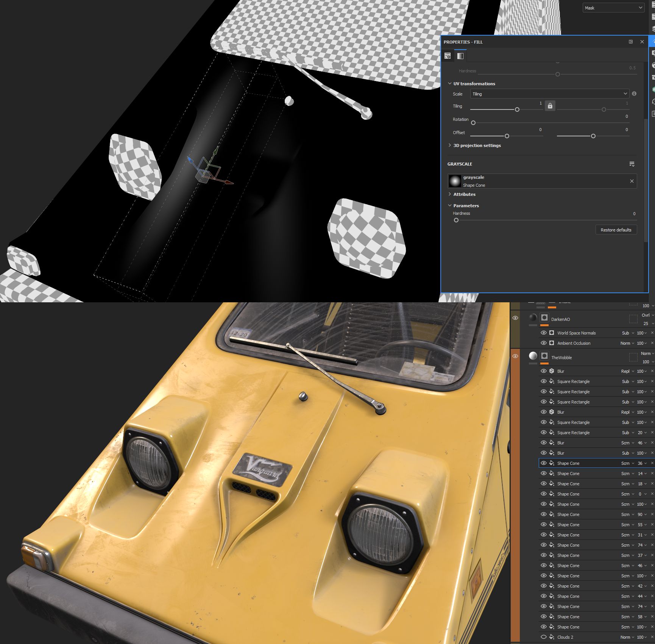The width and height of the screenshot is (655, 644).
Task: Select the Clouds 2 effect name
Action: point(565,637)
